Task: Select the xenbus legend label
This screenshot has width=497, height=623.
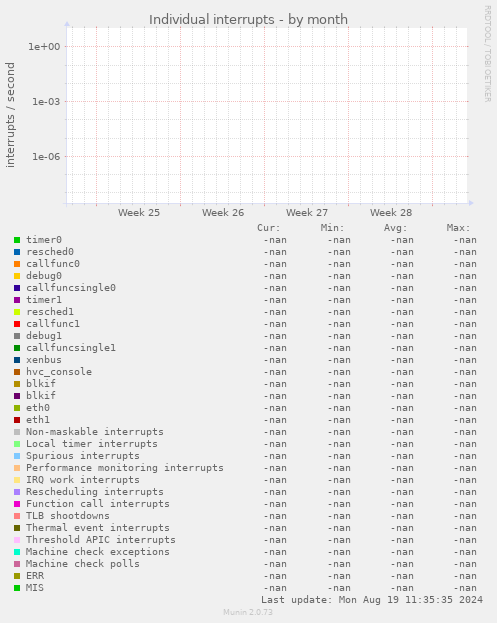Action: (x=44, y=360)
